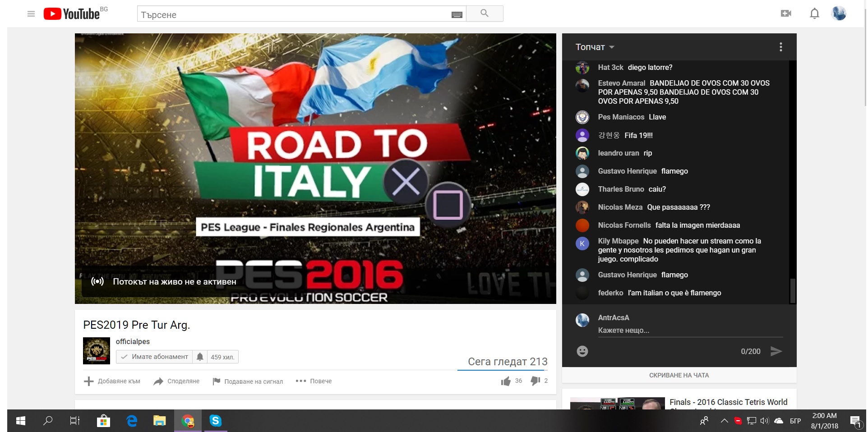Click the federko chat author name
The image size is (868, 432).
click(610, 293)
